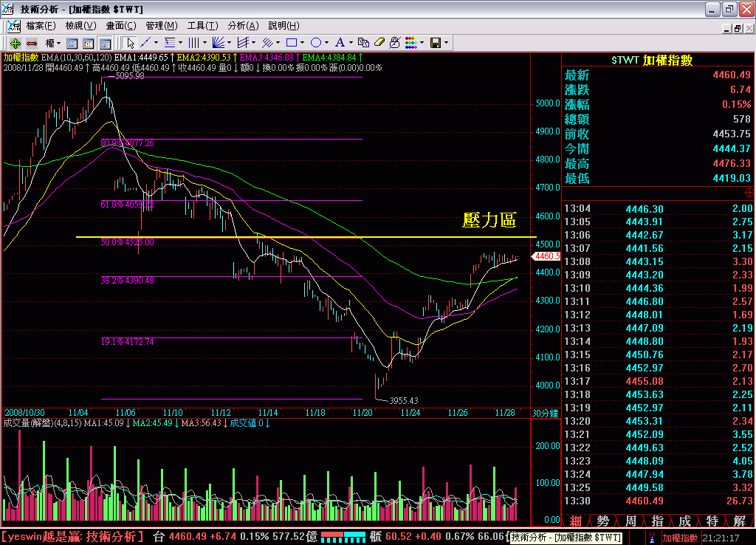The height and width of the screenshot is (545, 756).
Task: Click the green four-way move arrows icon
Action: [15, 43]
